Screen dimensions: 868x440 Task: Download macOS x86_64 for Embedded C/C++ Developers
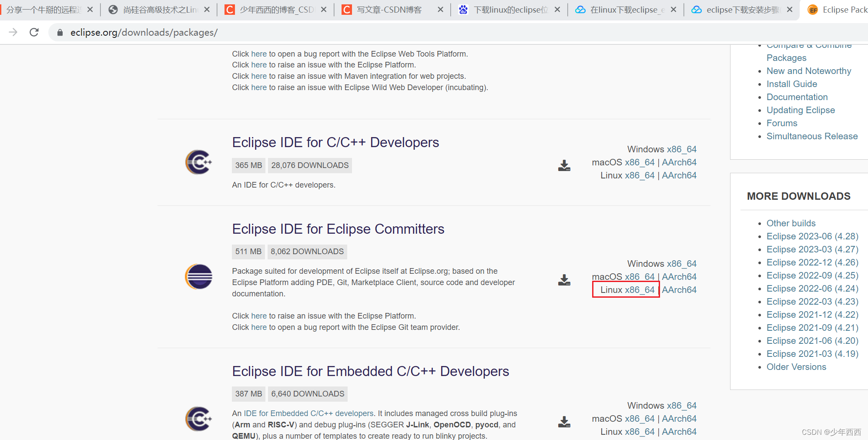[x=640, y=419]
